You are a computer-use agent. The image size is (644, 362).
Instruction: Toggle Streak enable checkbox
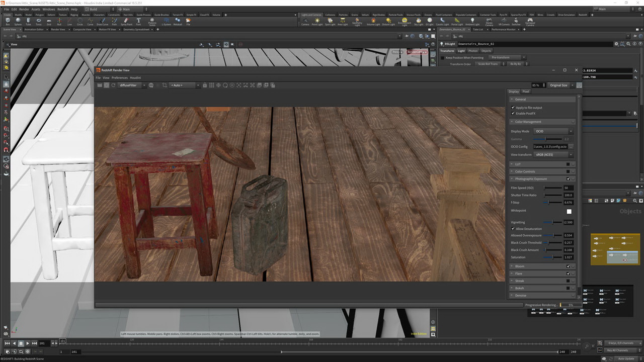568,281
